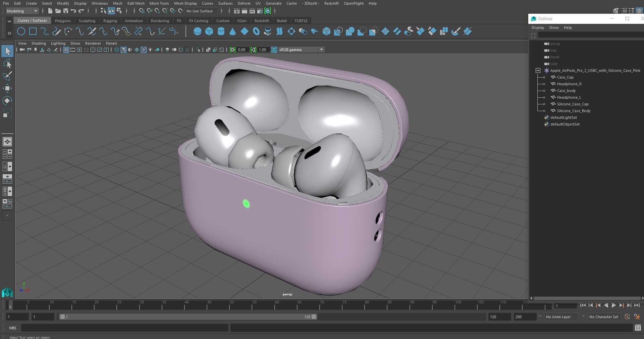Click the Redo arrow icon
644x339 pixels.
[x=81, y=11]
